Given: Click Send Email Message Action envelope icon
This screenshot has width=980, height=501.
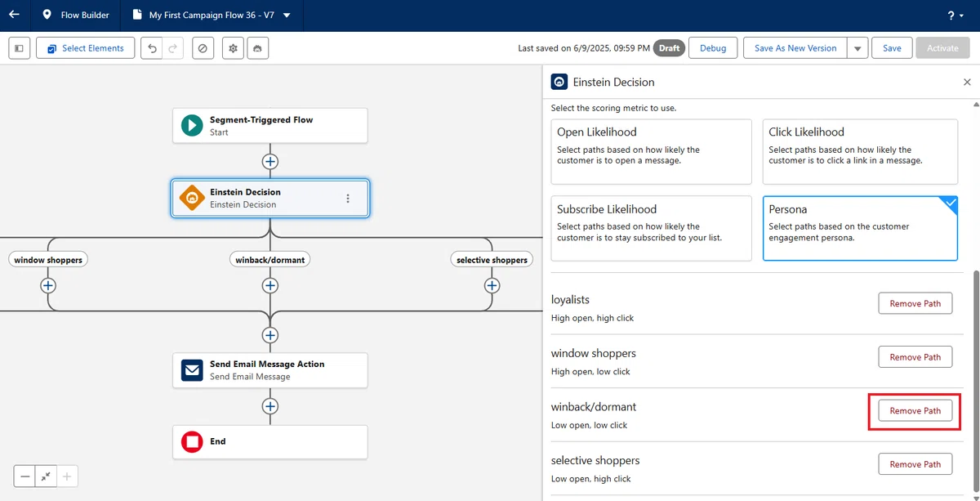Looking at the screenshot, I should [192, 370].
